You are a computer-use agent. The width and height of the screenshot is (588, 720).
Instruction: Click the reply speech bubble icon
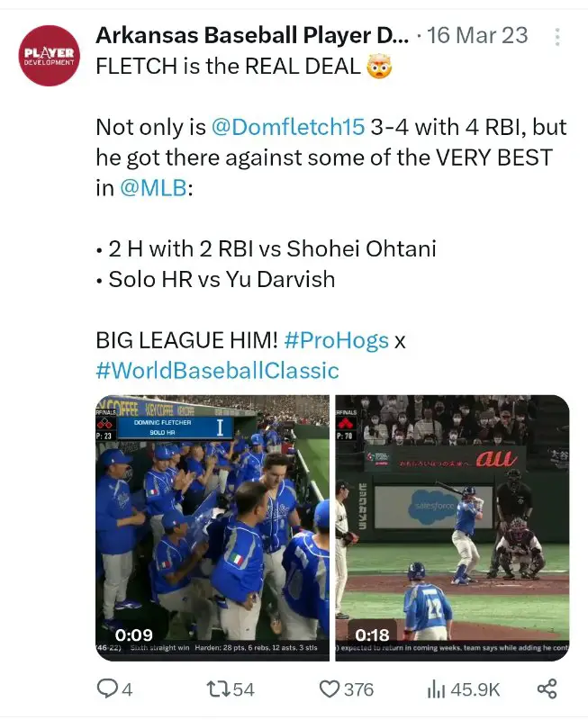click(107, 689)
